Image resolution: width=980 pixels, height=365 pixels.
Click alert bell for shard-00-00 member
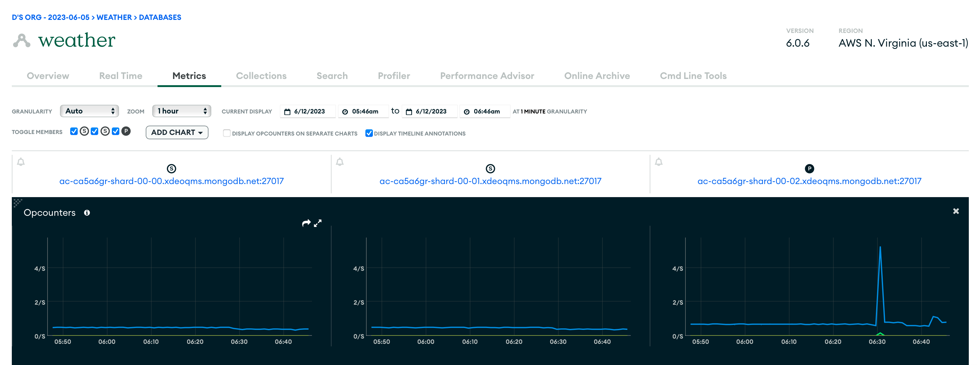[21, 162]
